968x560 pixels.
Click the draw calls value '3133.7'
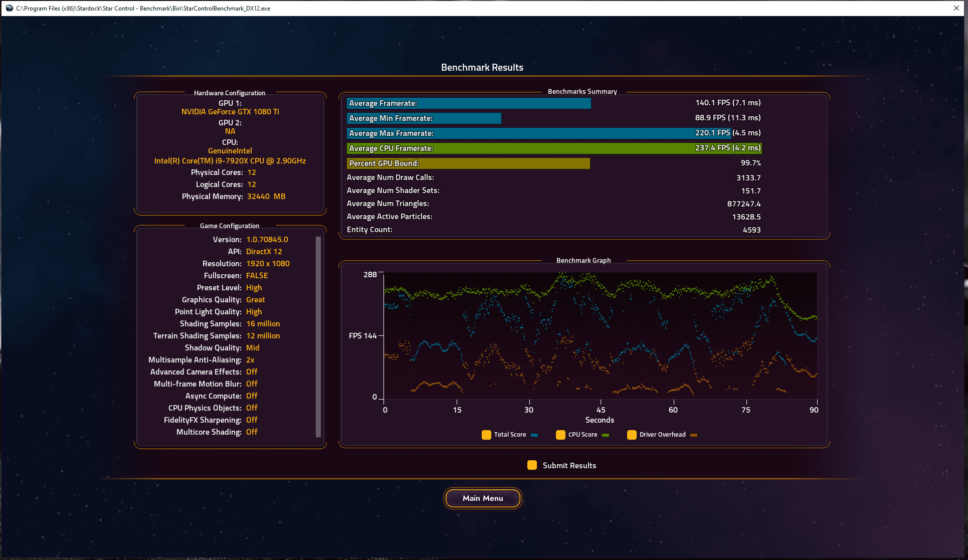tap(748, 178)
